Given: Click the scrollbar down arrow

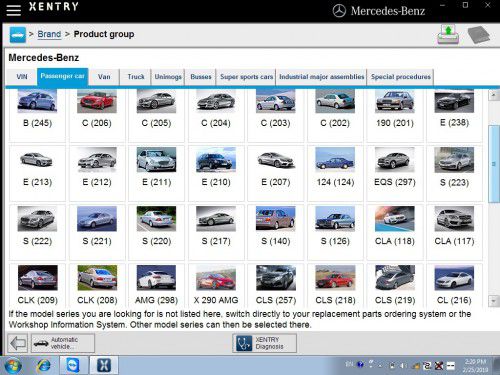Looking at the screenshot, I should pyautogui.click(x=493, y=301).
